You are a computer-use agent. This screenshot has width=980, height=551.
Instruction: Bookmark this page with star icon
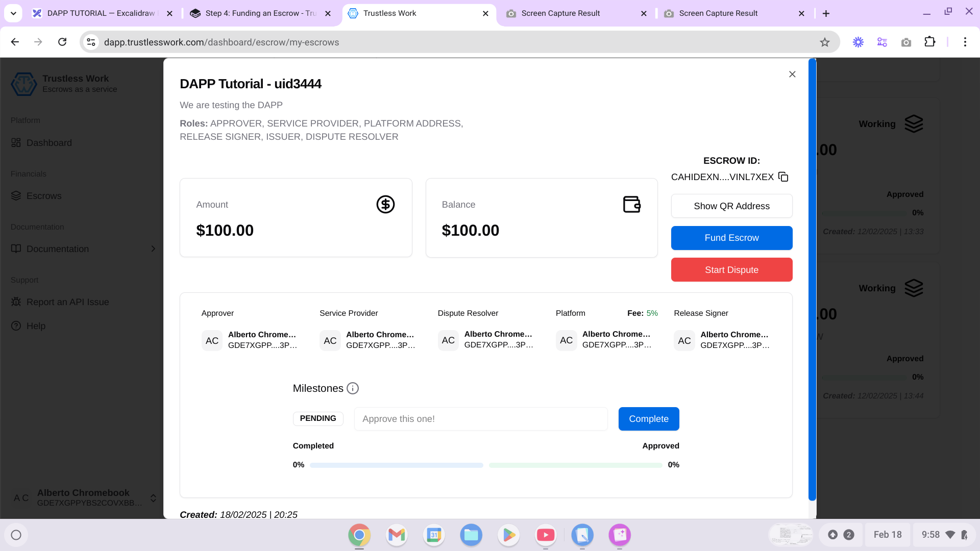tap(825, 42)
